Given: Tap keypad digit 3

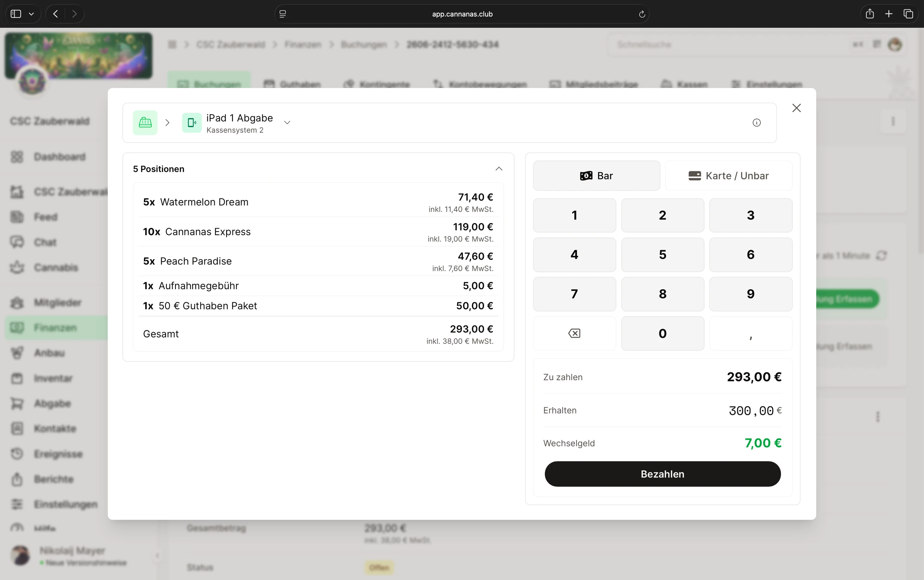Looking at the screenshot, I should (x=750, y=215).
